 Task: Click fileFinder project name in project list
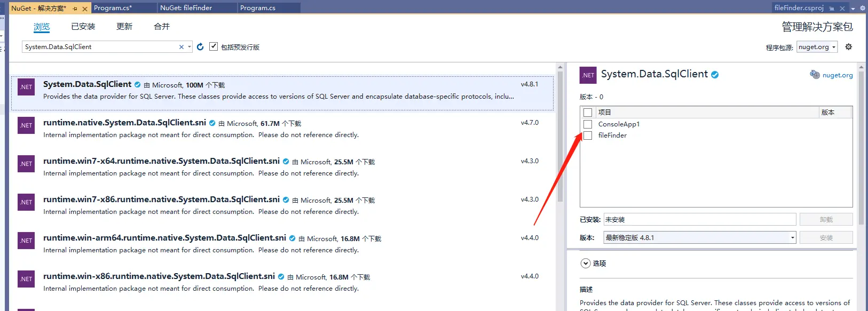[x=612, y=135]
